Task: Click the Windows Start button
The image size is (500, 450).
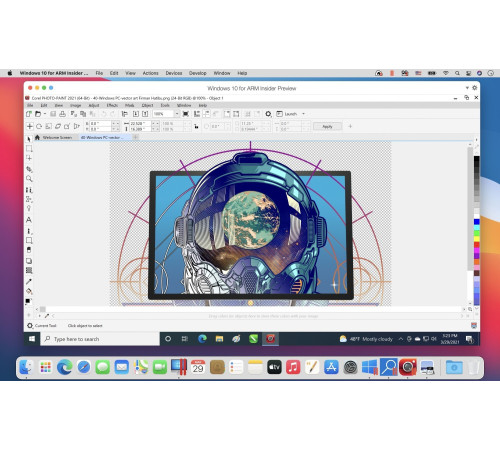Action: coord(32,339)
